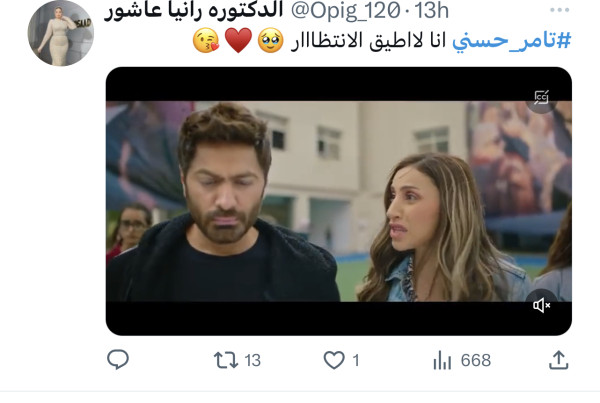This screenshot has width=600, height=403.
Task: Click the share upload arrow icon
Action: point(559,360)
